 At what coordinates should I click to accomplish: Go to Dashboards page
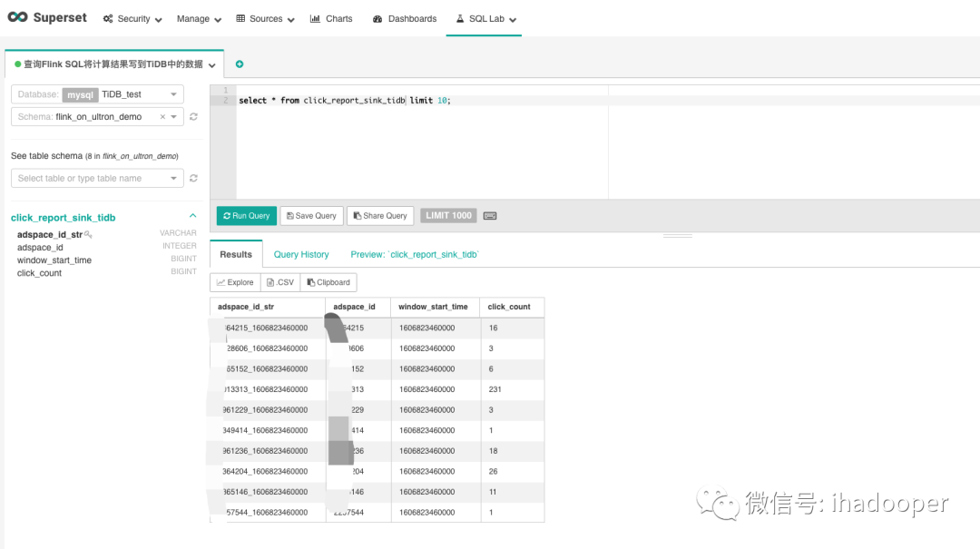point(405,19)
